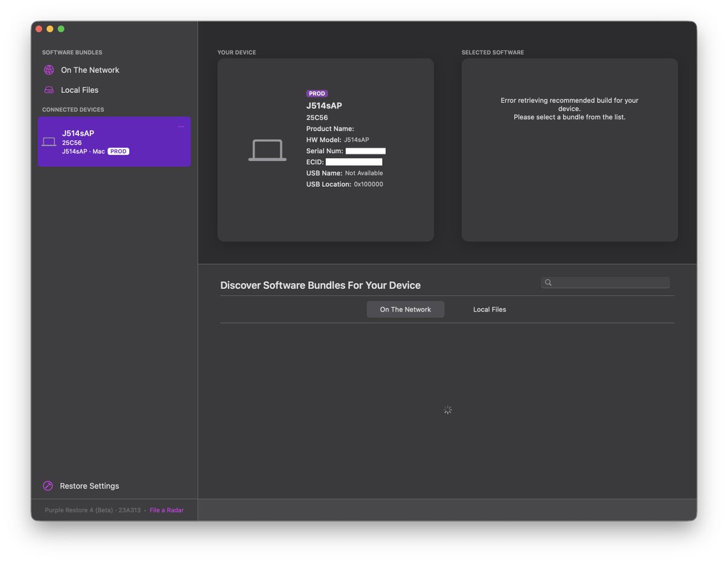The width and height of the screenshot is (728, 562).
Task: Click the File a Radar link
Action: pos(167,510)
